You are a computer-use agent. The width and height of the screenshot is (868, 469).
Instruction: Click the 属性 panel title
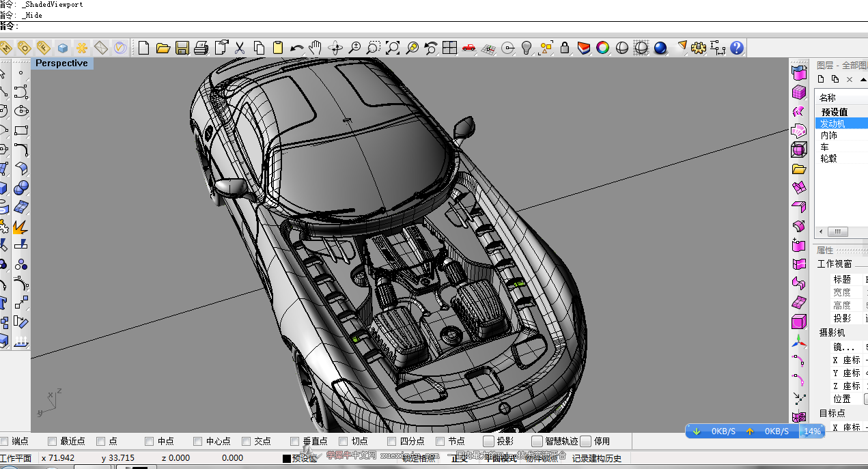pos(825,251)
